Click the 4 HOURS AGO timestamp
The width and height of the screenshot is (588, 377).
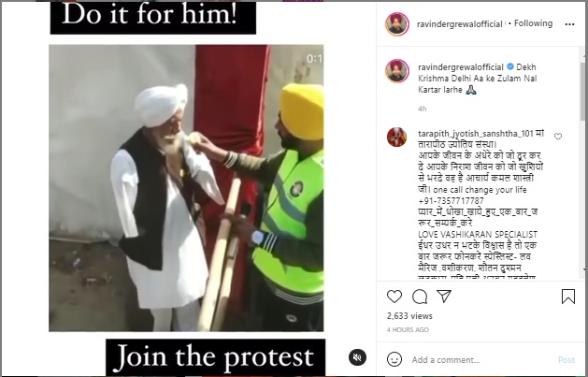(408, 329)
